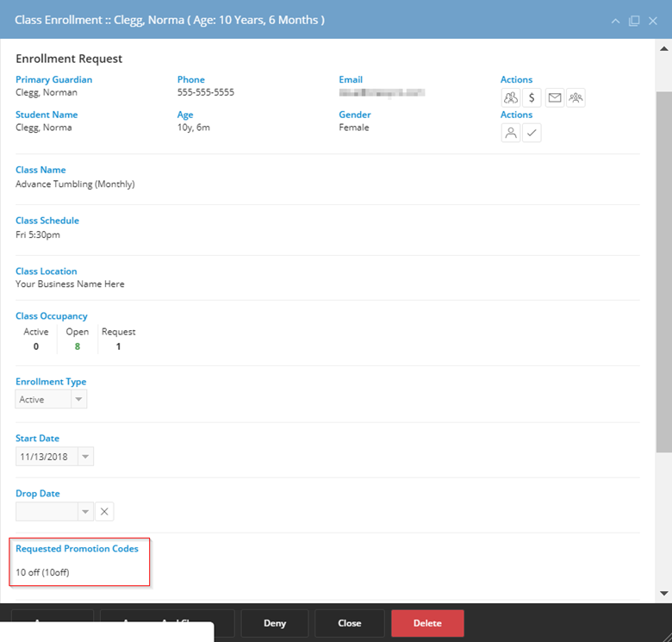The image size is (672, 642).
Task: Maximize the Class Enrollment dialog
Action: [634, 21]
